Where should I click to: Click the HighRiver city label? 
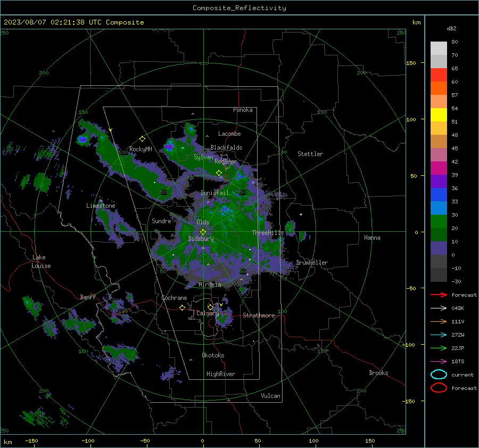pos(221,374)
